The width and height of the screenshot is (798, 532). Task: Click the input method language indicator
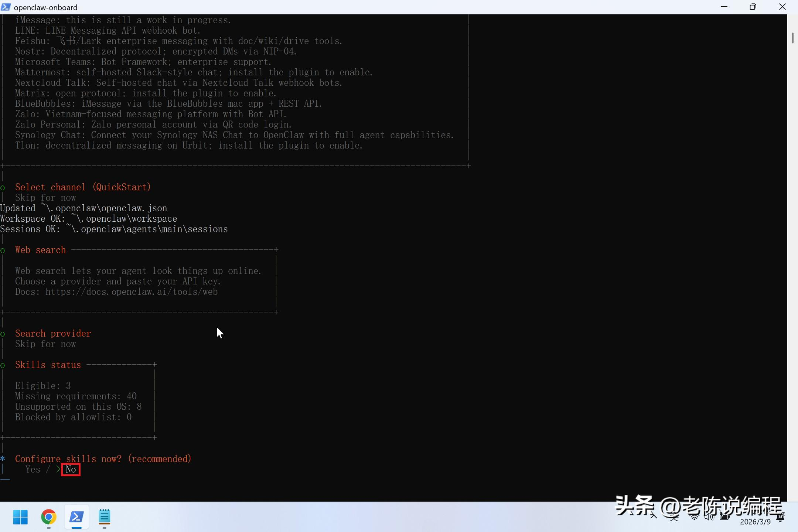pos(674,517)
